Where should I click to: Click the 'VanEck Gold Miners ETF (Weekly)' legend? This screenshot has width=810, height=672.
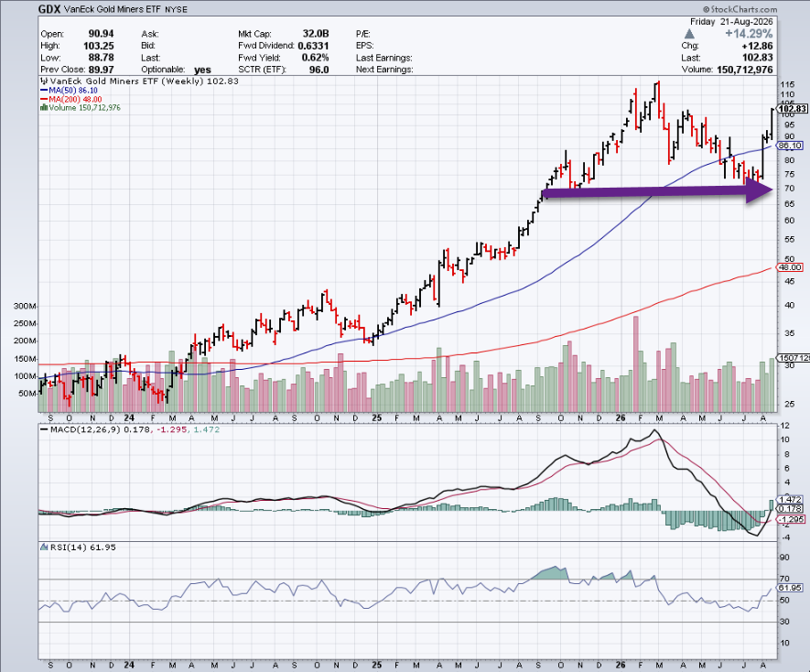click(x=139, y=81)
